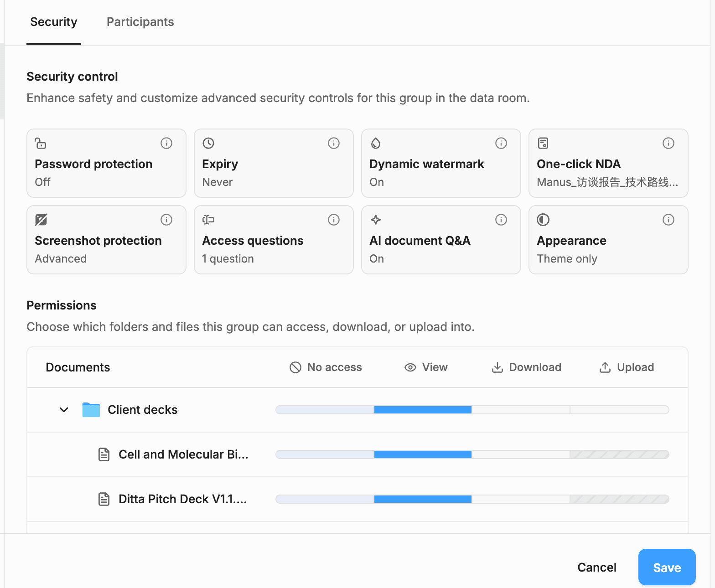Show info for Appearance
Image resolution: width=715 pixels, height=588 pixels.
668,220
